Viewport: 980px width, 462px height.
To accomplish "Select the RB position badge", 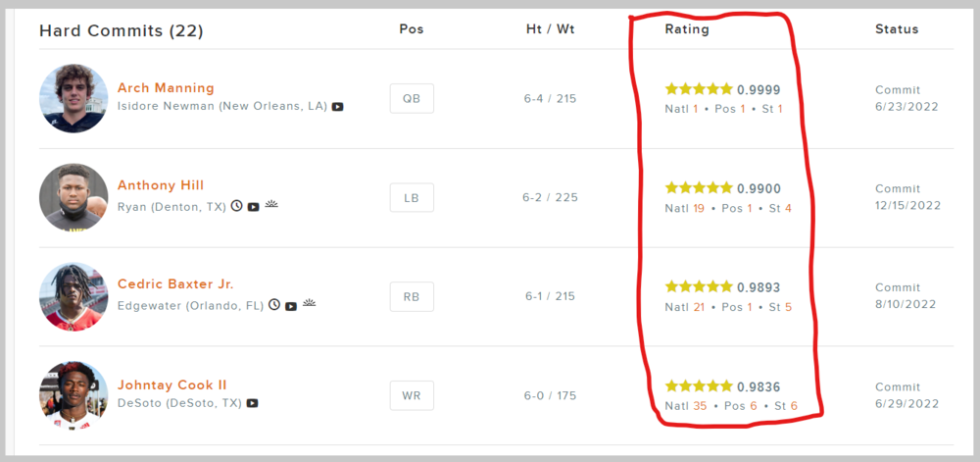I will click(412, 296).
